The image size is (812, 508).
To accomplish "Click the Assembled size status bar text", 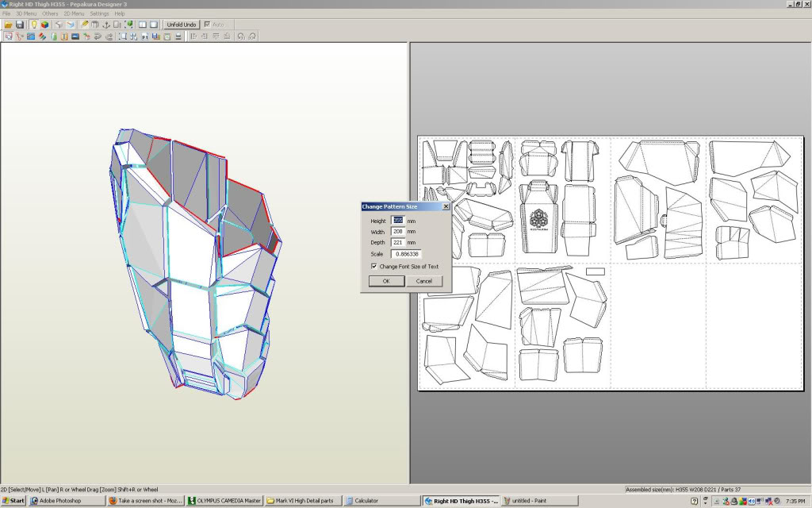I will [683, 489].
